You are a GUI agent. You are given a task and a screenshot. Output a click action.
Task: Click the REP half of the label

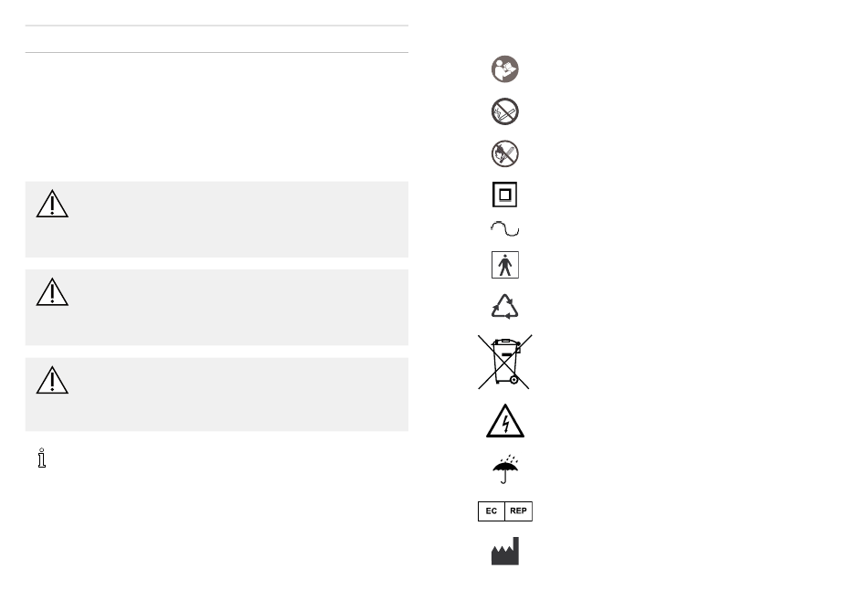[519, 511]
